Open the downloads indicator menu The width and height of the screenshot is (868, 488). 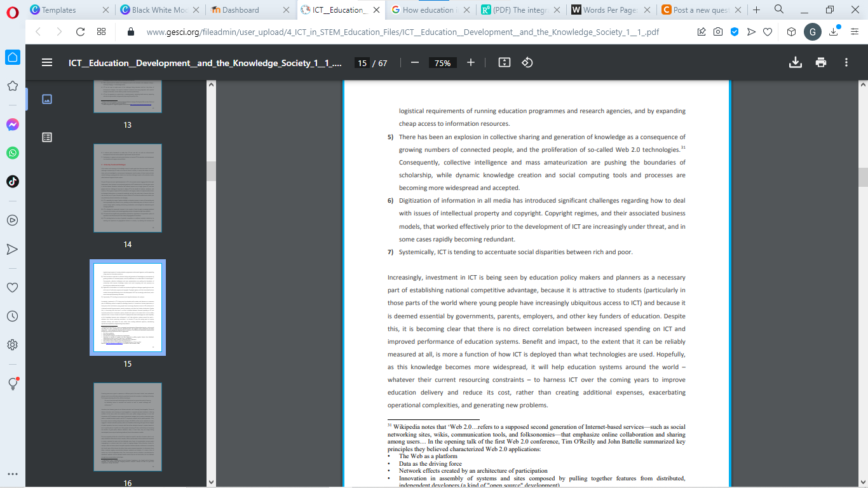tap(834, 30)
